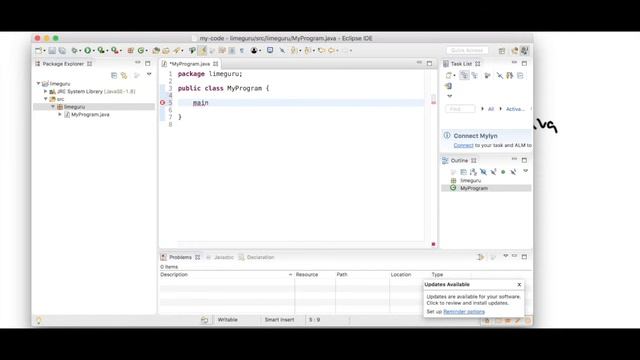The image size is (640, 360).
Task: Toggle Link with Editor in Package Explorer
Action: coord(124,76)
